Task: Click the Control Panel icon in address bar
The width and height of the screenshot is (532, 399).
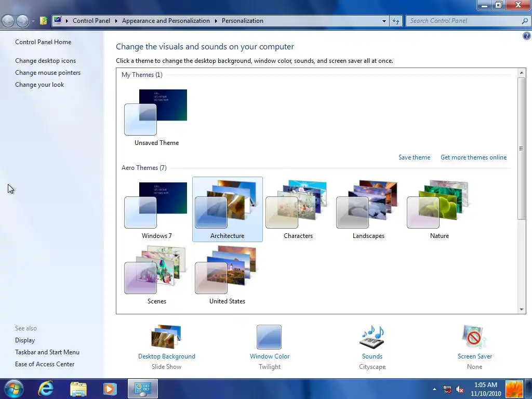Action: (58, 20)
